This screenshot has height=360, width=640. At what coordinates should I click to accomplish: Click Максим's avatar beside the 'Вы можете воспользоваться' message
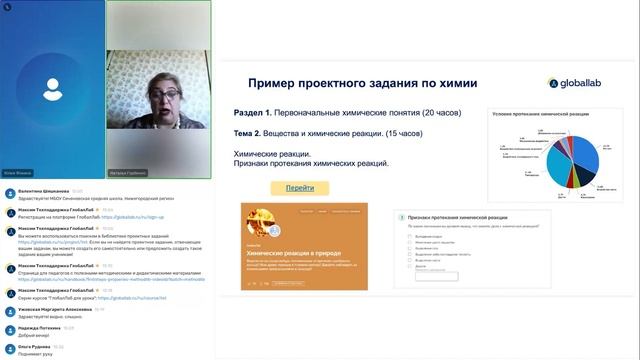click(x=10, y=231)
